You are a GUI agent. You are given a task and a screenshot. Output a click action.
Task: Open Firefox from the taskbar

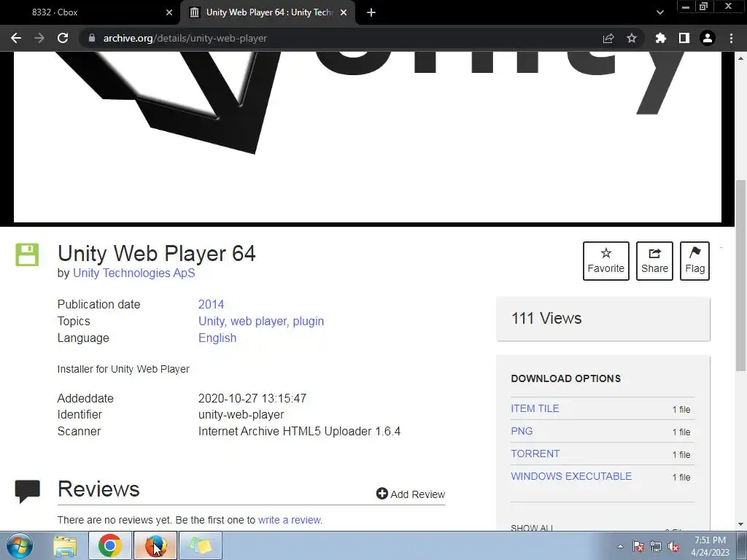click(155, 545)
